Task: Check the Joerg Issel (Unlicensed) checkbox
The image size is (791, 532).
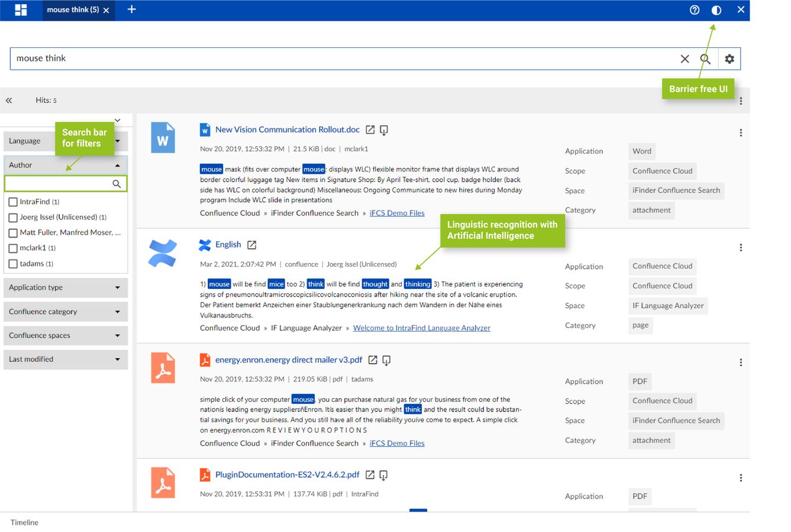Action: [x=13, y=218]
